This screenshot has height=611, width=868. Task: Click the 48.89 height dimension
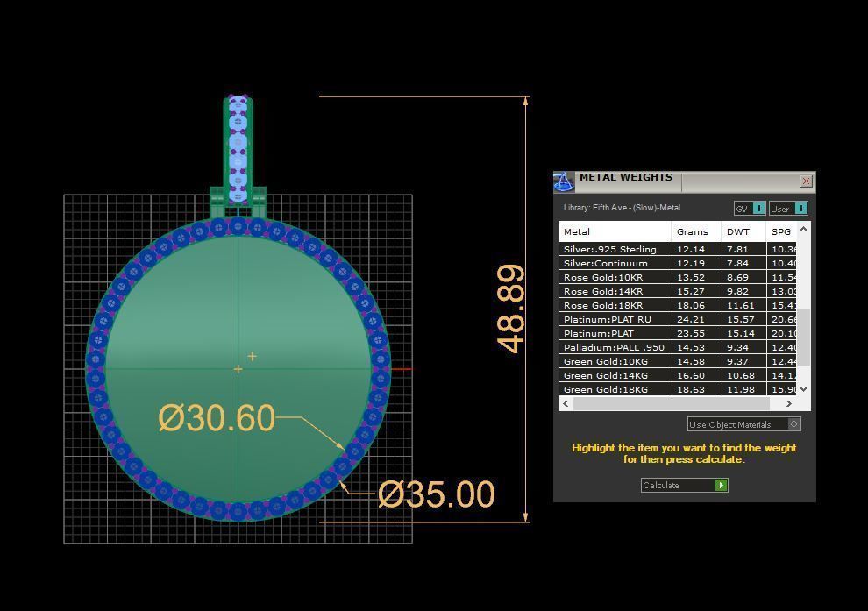[x=510, y=309]
